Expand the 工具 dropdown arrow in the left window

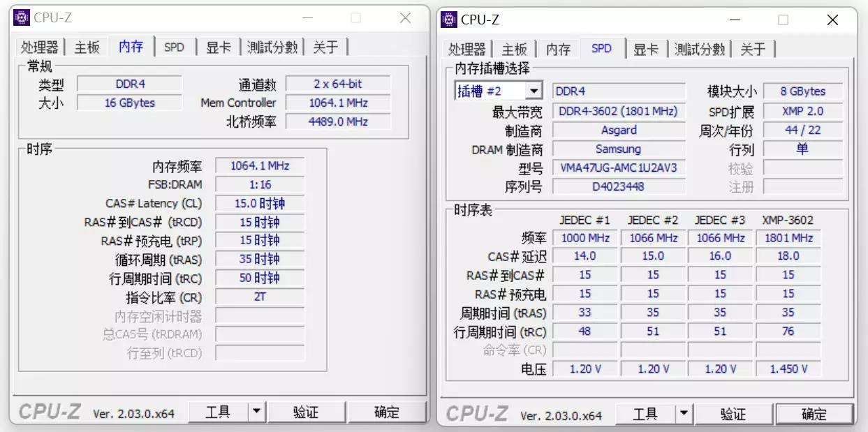[x=257, y=412]
